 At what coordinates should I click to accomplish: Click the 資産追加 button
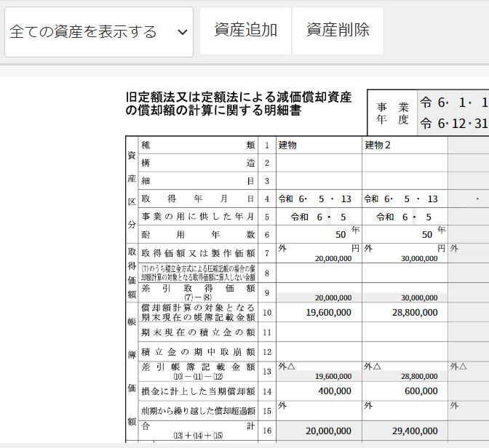245,31
